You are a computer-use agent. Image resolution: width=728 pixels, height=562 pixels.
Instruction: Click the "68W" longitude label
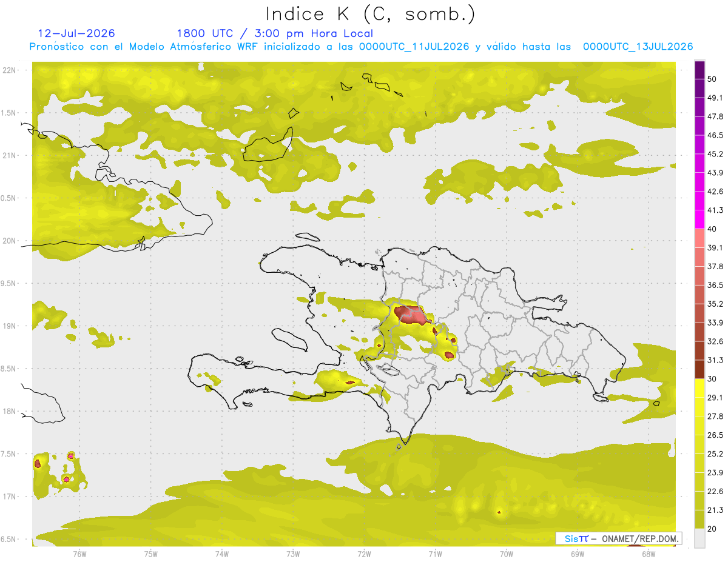(x=649, y=554)
